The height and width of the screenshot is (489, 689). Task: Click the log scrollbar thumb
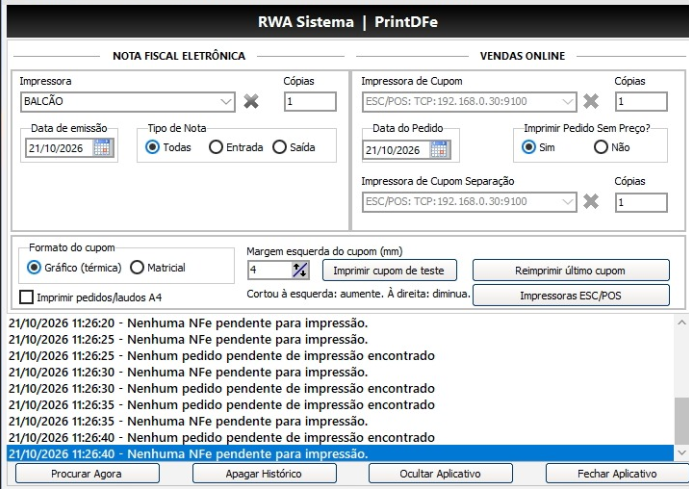682,421
